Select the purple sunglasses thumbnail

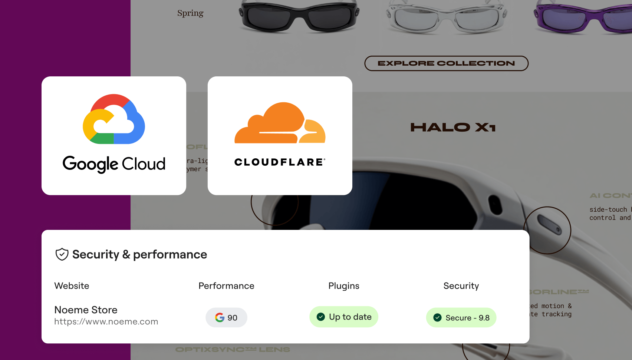click(583, 16)
